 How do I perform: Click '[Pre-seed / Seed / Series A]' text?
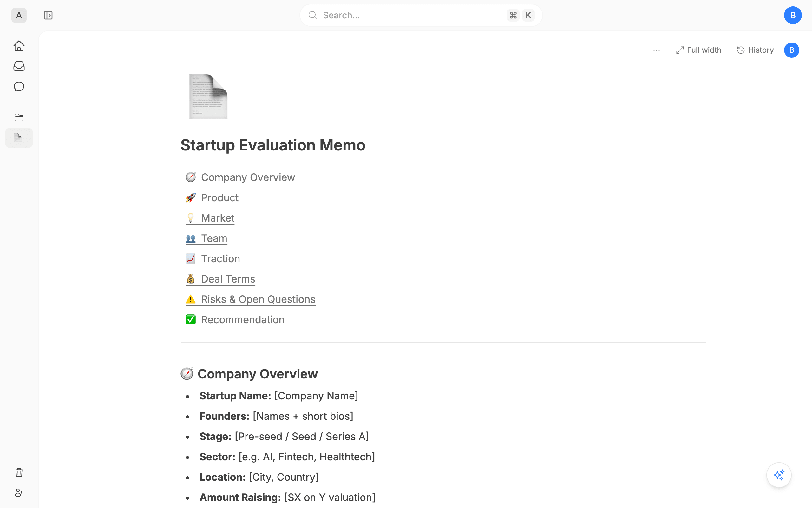point(302,437)
